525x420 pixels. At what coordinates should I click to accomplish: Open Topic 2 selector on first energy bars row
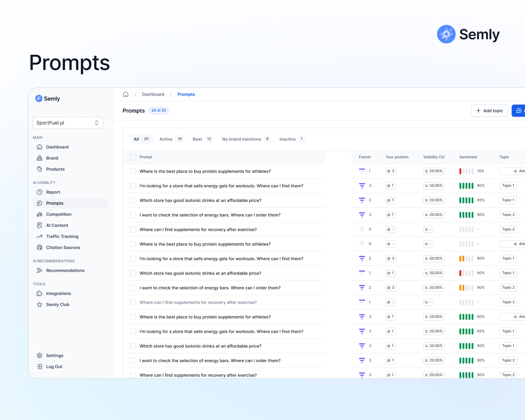(508, 215)
